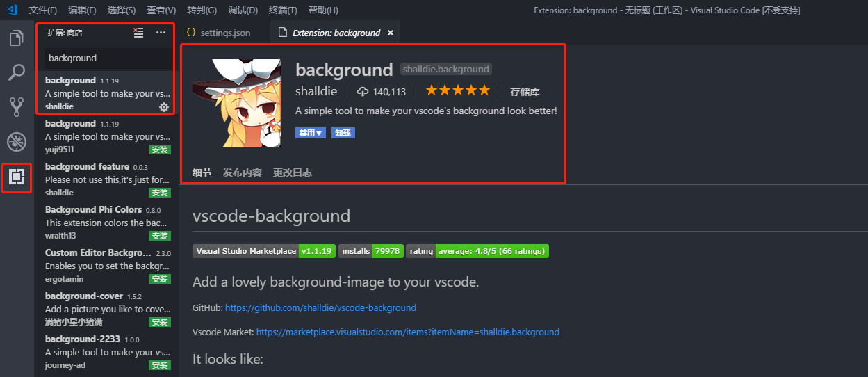Switch to the 发布内容 tab
This screenshot has width=868, height=377.
click(x=243, y=173)
